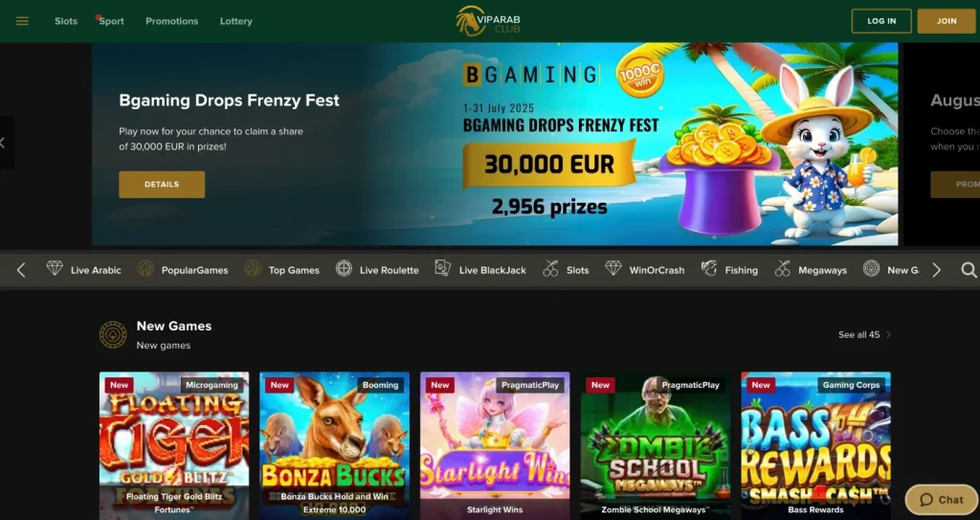Screen dimensions: 980x520
Task: Open the Chat widget
Action: pyautogui.click(x=942, y=499)
